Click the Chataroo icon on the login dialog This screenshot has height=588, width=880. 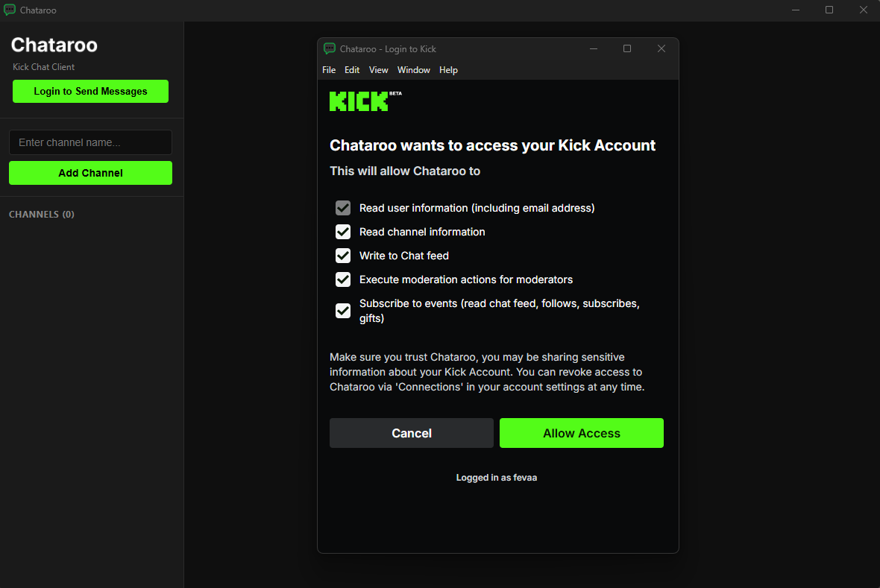(329, 48)
